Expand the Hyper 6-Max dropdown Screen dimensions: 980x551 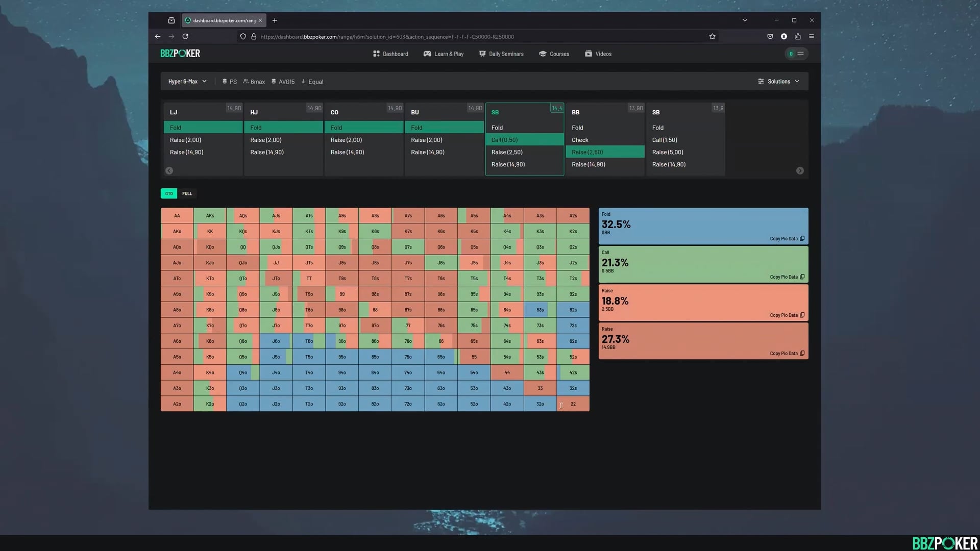(x=187, y=82)
